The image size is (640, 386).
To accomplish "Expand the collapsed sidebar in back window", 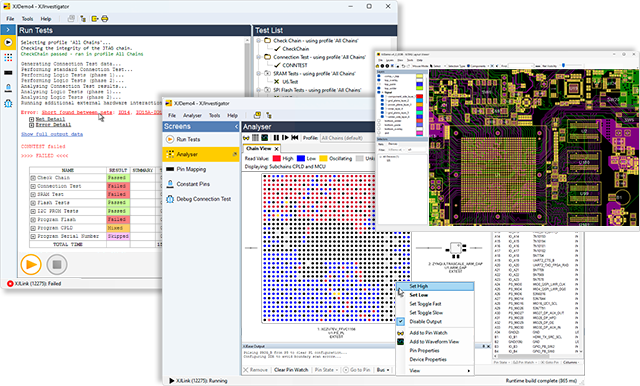I will [8, 30].
